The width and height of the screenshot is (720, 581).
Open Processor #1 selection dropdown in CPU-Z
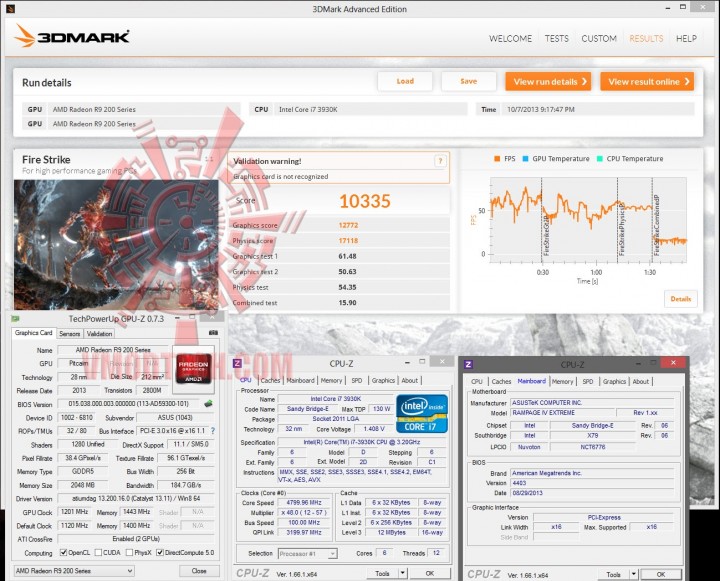308,553
